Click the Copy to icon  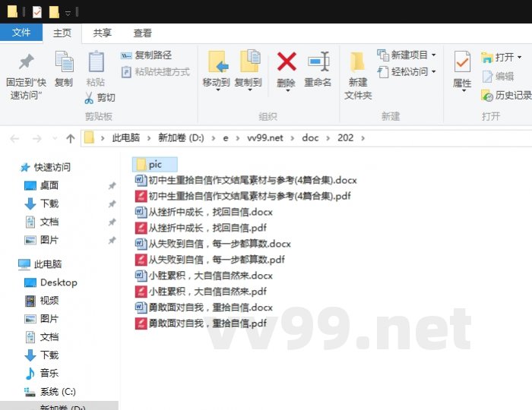249,61
